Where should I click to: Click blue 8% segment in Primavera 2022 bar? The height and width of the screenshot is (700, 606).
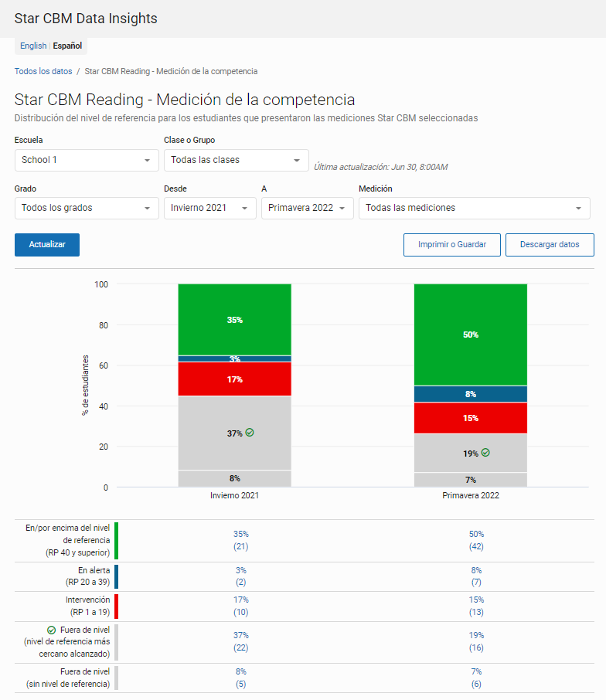pos(471,394)
